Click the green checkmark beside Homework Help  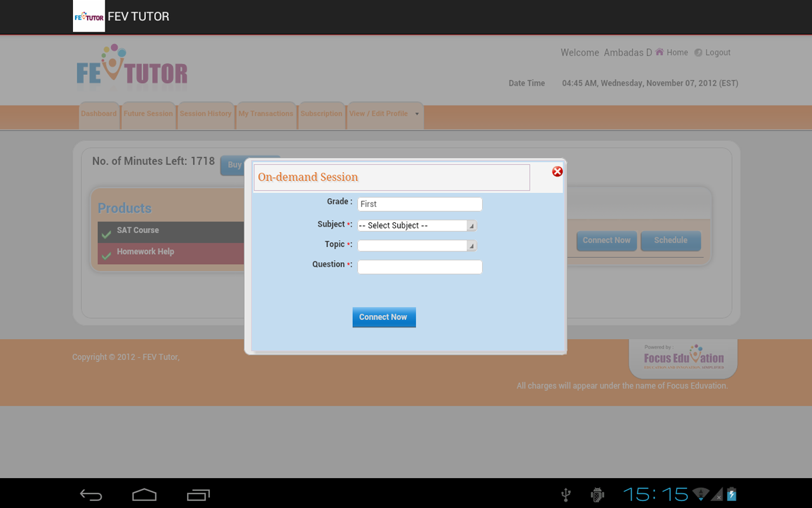106,253
